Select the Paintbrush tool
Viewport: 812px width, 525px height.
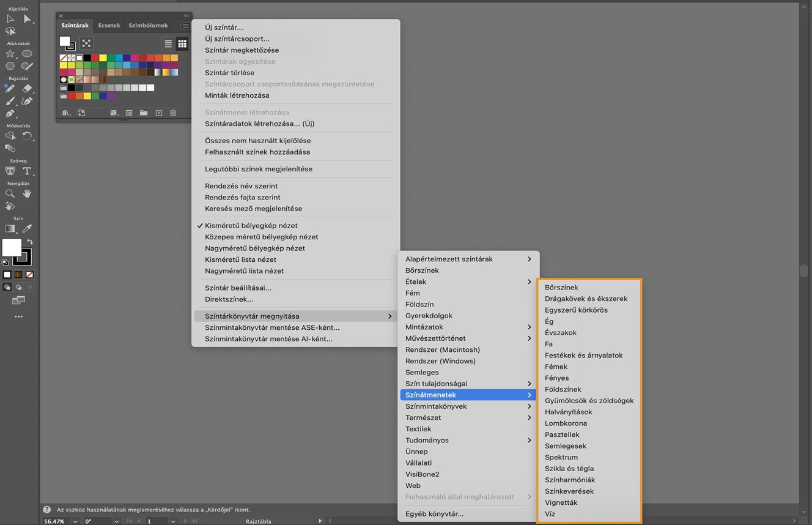10,101
